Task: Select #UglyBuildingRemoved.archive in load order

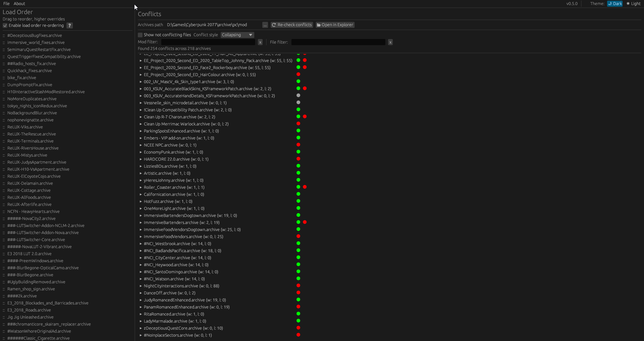Action: (x=36, y=282)
